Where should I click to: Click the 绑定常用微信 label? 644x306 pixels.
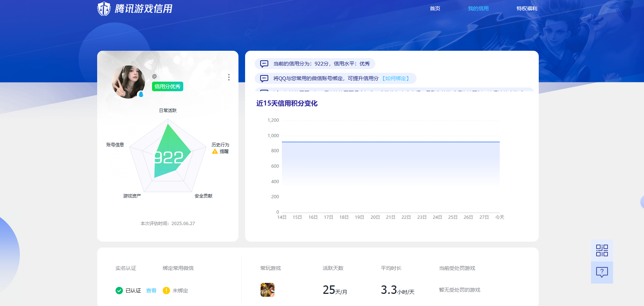pos(178,268)
